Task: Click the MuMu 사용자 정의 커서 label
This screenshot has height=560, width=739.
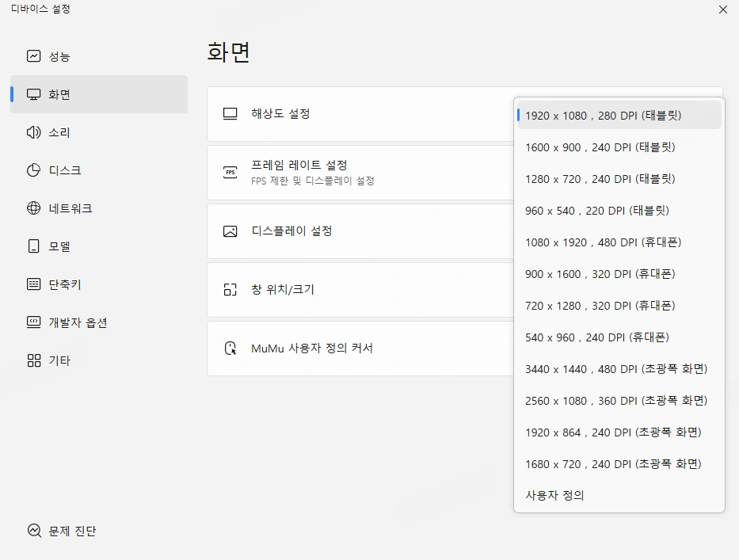Action: click(x=312, y=349)
